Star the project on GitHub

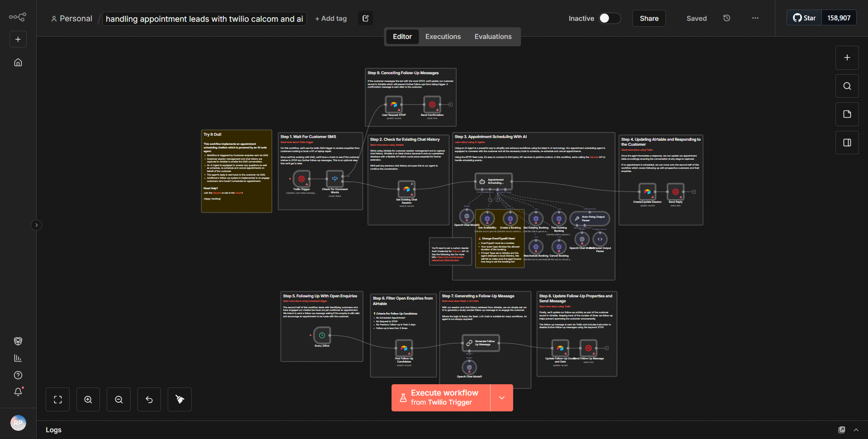click(804, 18)
